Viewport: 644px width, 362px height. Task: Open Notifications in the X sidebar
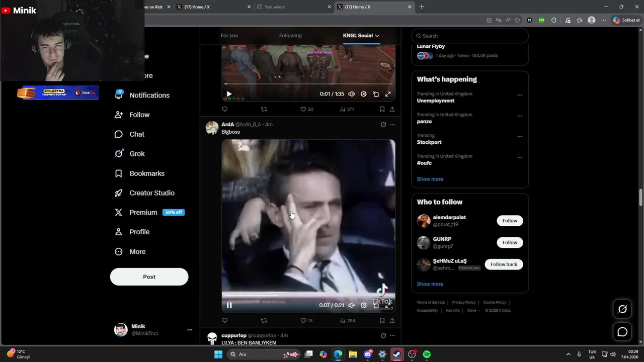pyautogui.click(x=142, y=95)
